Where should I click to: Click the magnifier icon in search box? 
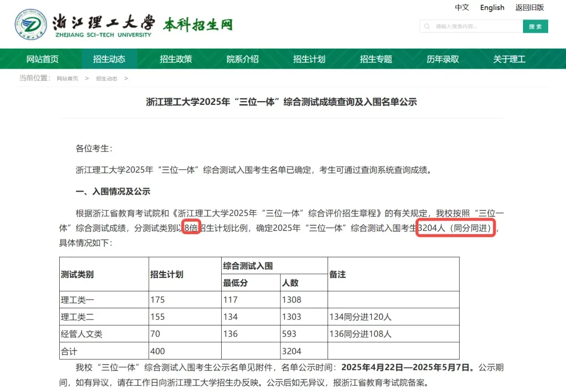(x=427, y=26)
